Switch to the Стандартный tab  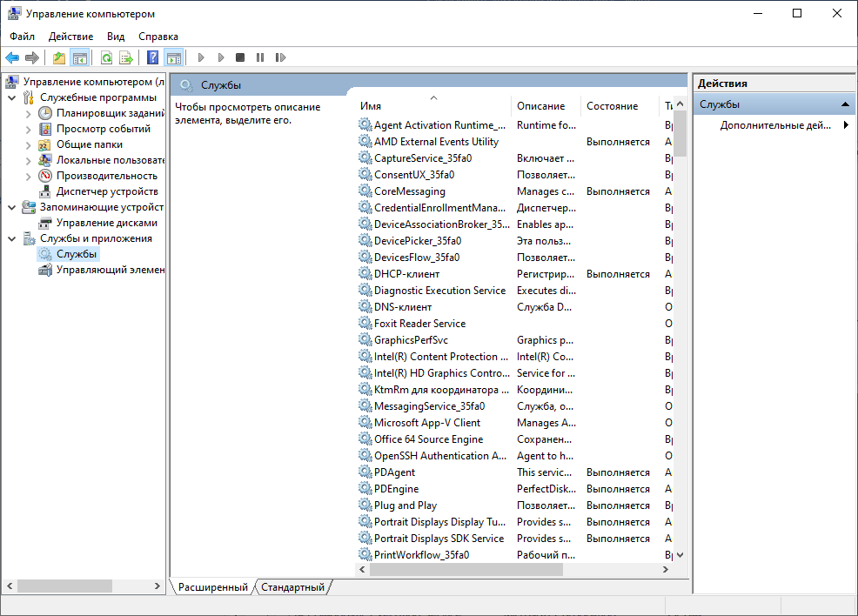pos(293,587)
